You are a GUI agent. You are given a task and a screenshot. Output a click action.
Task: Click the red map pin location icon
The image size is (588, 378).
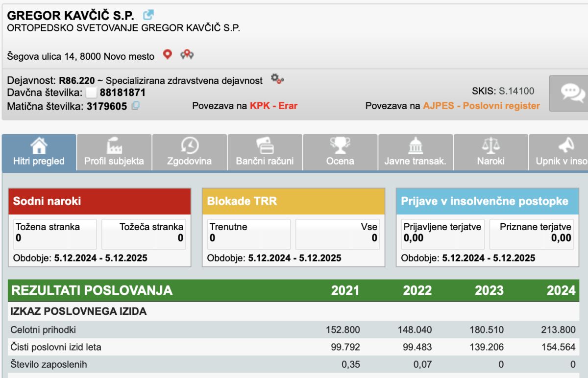(x=168, y=55)
